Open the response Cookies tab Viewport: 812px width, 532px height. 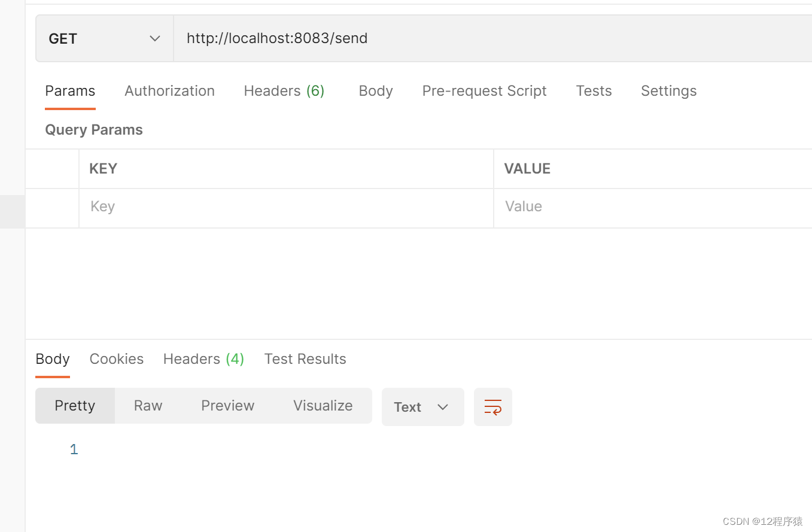click(x=117, y=359)
